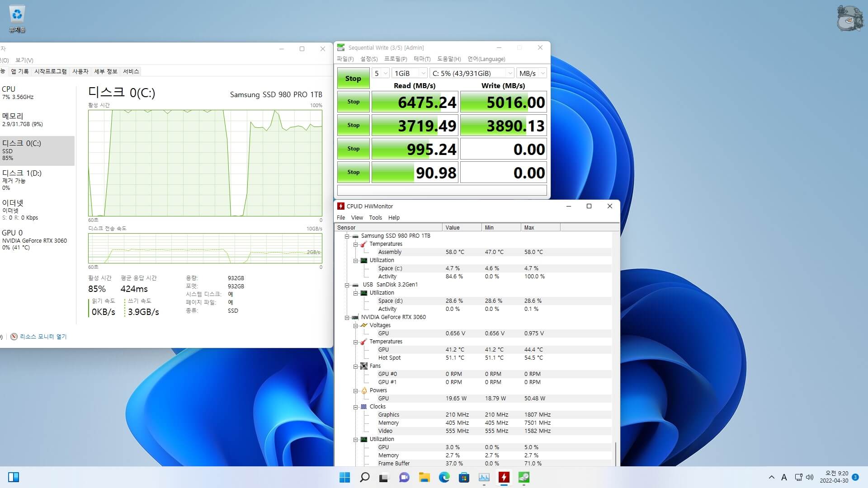Click the CrystalDiskMark title bar icon
868x488 pixels.
point(341,47)
